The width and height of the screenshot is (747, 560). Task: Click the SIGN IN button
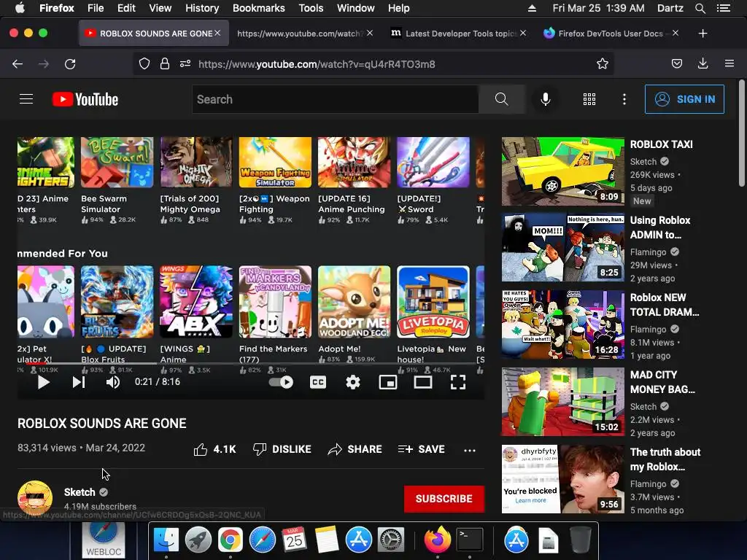pyautogui.click(x=684, y=99)
